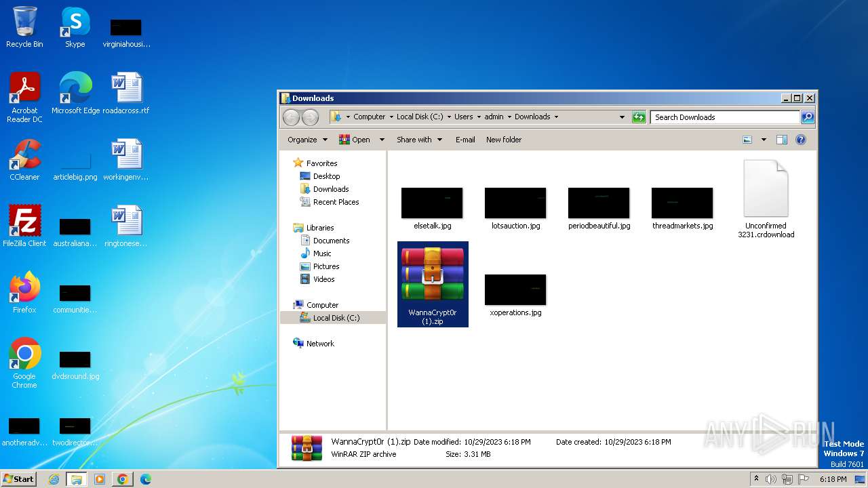Open the Windows Start menu
This screenshot has height=488, width=868.
[19, 479]
